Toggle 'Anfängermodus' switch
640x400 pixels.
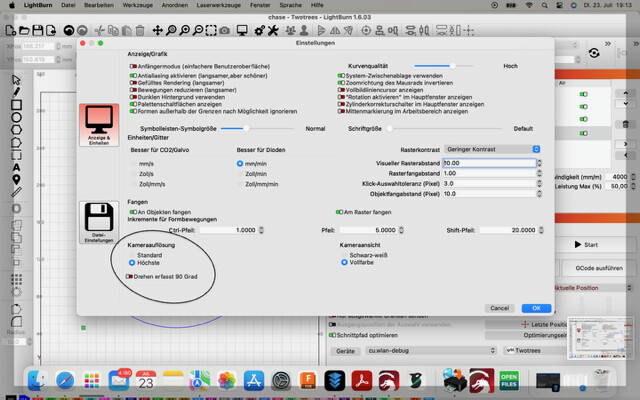tap(133, 66)
